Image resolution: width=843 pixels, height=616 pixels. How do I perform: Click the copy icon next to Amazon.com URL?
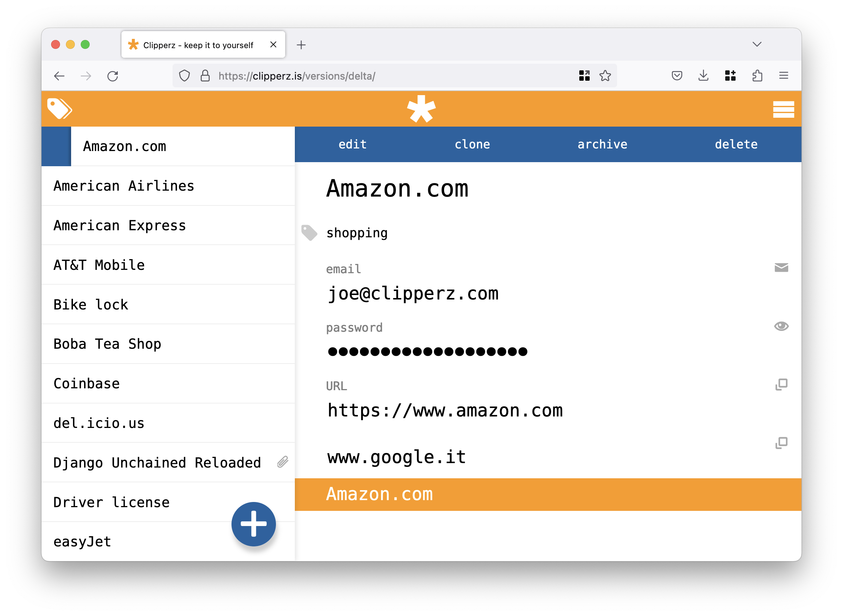click(780, 385)
